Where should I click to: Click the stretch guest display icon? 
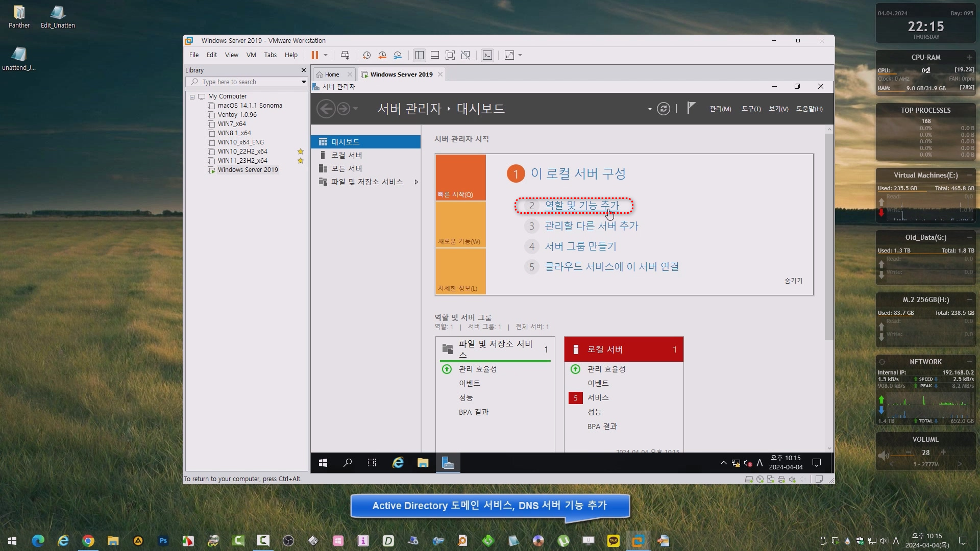(x=509, y=55)
